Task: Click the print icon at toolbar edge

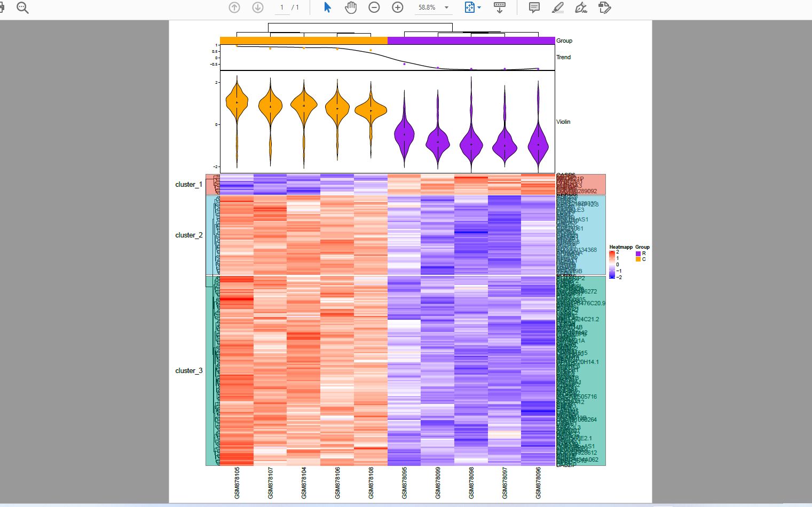Action: pos(2,7)
